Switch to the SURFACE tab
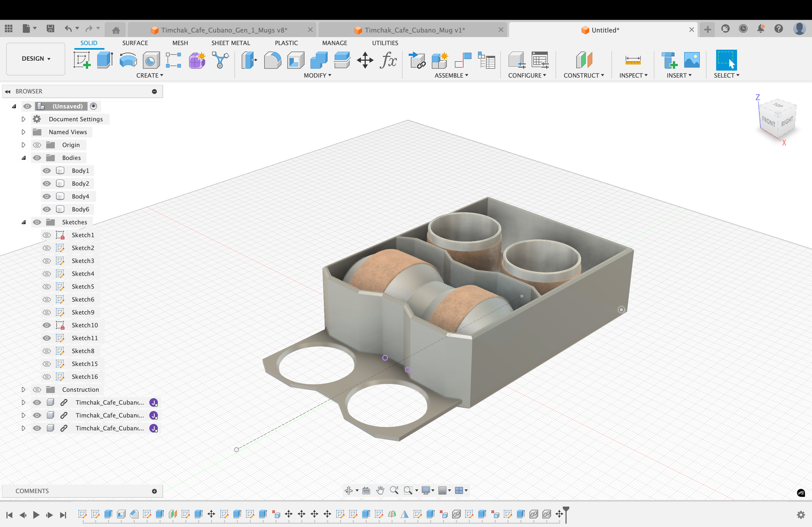 135,43
